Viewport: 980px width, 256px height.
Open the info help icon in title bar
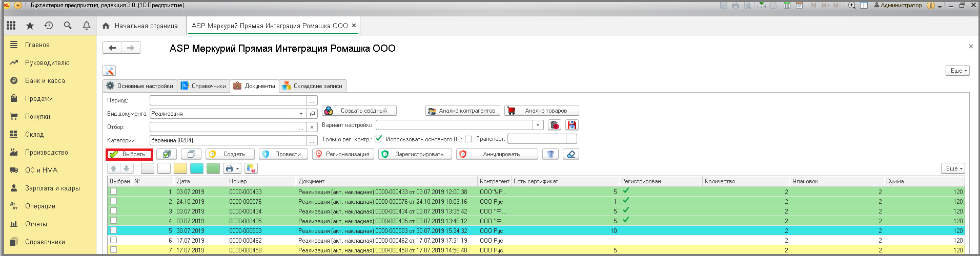pyautogui.click(x=931, y=5)
